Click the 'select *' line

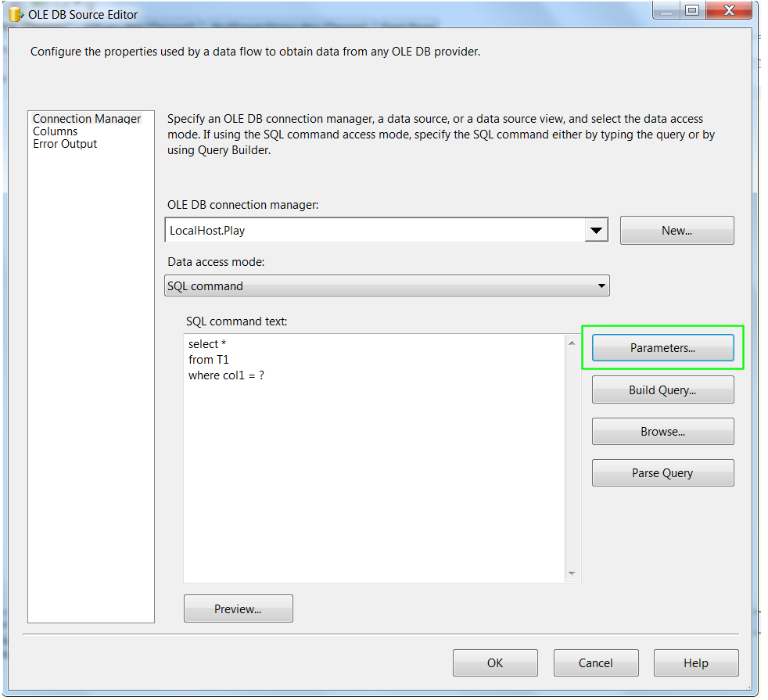click(x=207, y=344)
